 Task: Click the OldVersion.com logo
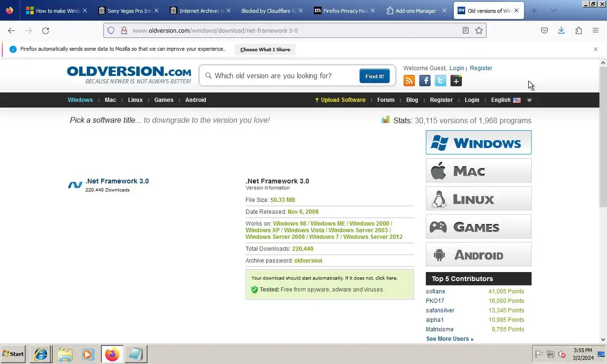click(129, 75)
